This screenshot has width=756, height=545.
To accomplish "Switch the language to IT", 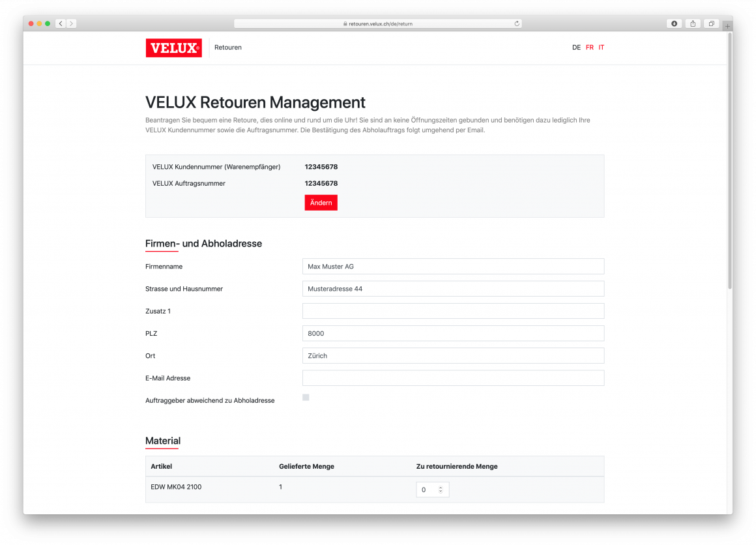I will point(602,48).
